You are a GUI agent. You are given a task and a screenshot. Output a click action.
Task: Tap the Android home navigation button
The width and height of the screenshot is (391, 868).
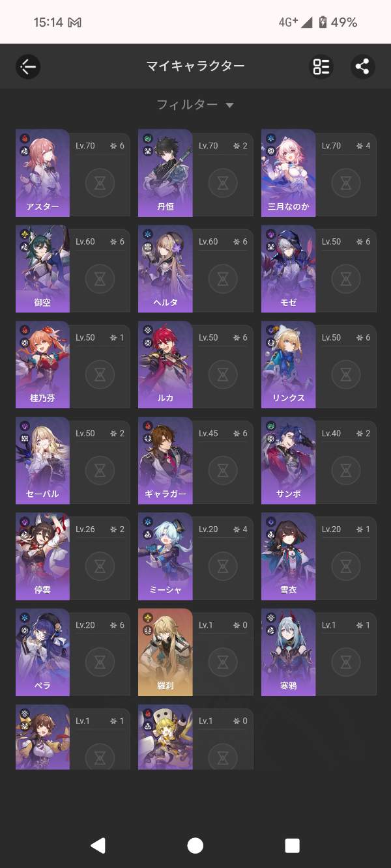(195, 845)
